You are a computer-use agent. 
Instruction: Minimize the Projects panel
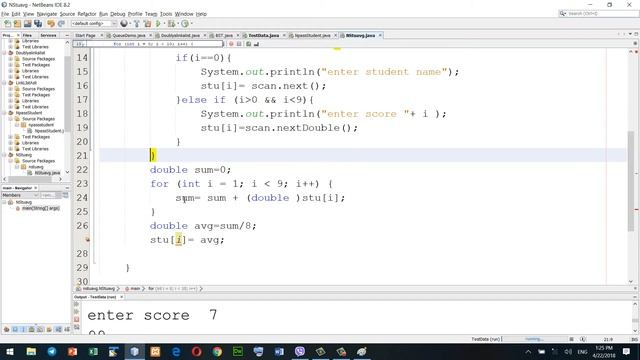point(67,36)
